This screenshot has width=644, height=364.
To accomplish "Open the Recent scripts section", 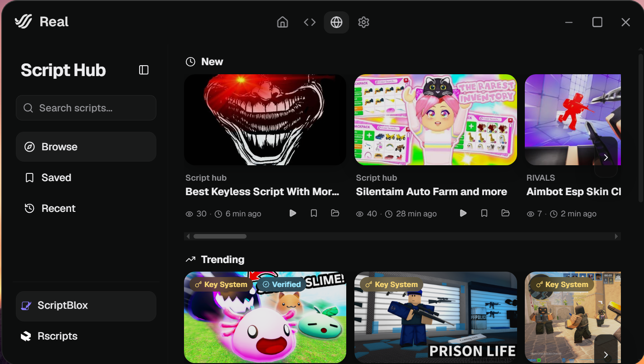I will [x=86, y=208].
